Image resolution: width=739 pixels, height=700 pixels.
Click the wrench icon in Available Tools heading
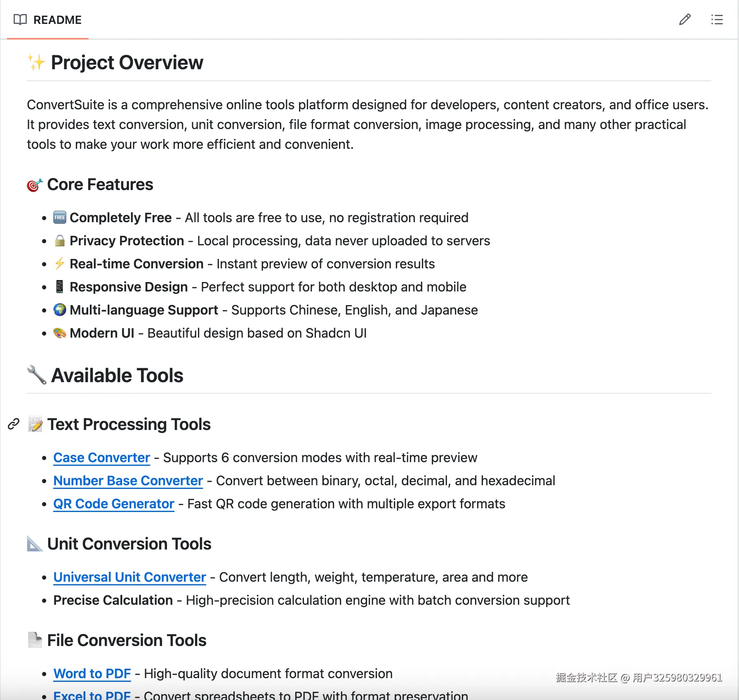(36, 375)
